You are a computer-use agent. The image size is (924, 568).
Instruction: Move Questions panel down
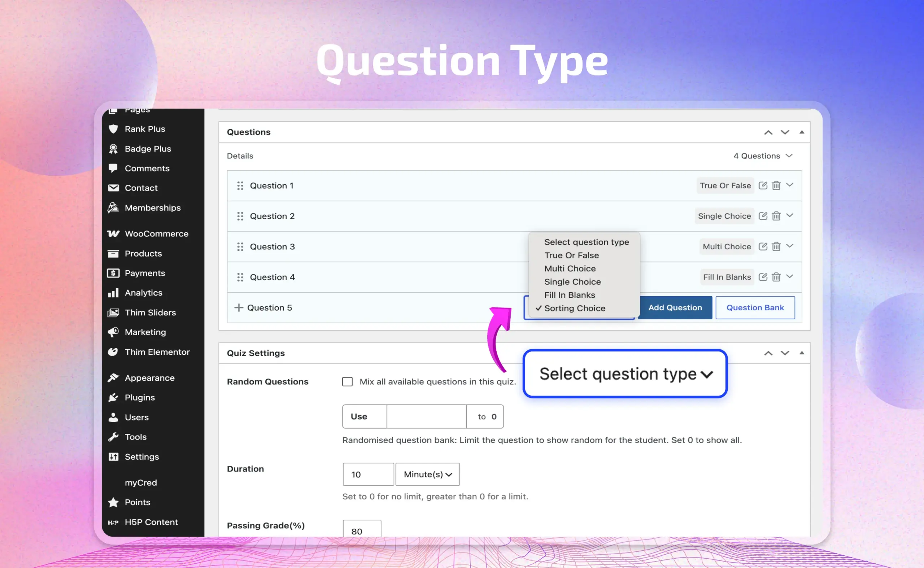point(785,132)
